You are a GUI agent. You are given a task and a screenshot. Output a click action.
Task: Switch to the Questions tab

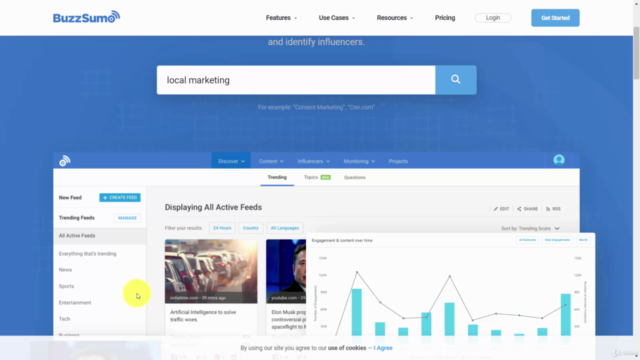click(x=355, y=177)
